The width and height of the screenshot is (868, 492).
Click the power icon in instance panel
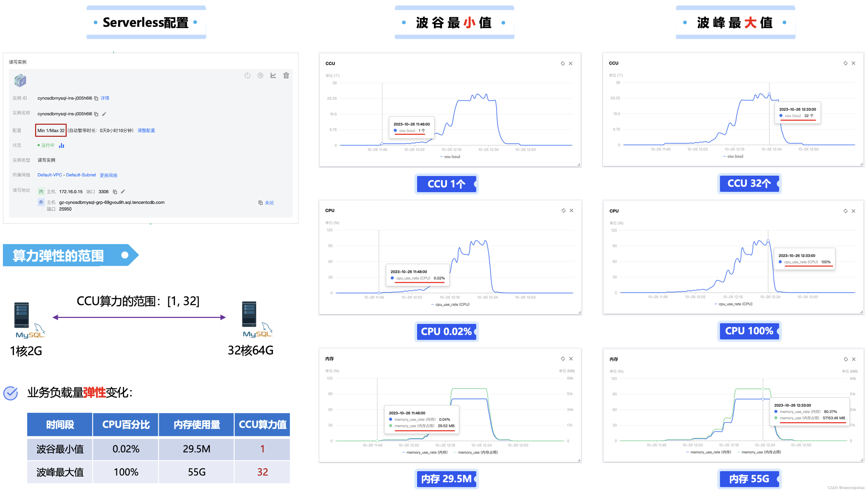pos(247,75)
